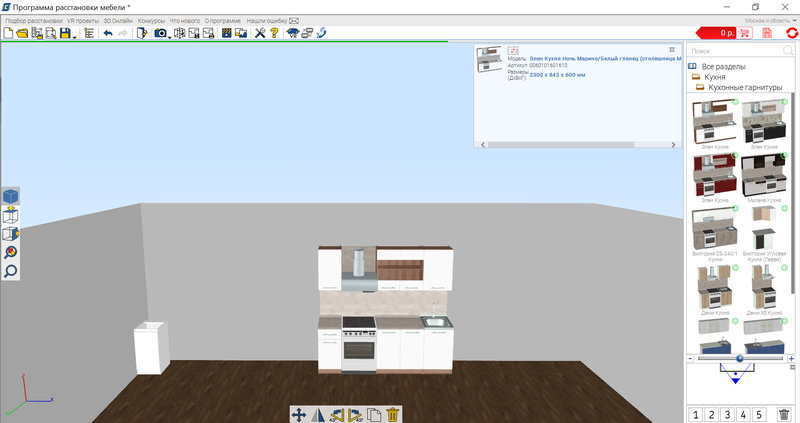Click the yellow trash bin delete icon
Image resolution: width=800 pixels, height=423 pixels.
point(392,415)
